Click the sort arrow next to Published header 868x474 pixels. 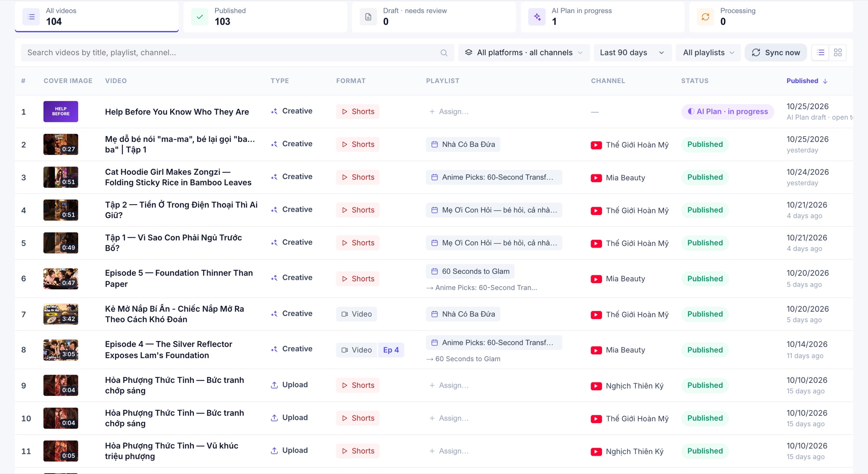(825, 81)
